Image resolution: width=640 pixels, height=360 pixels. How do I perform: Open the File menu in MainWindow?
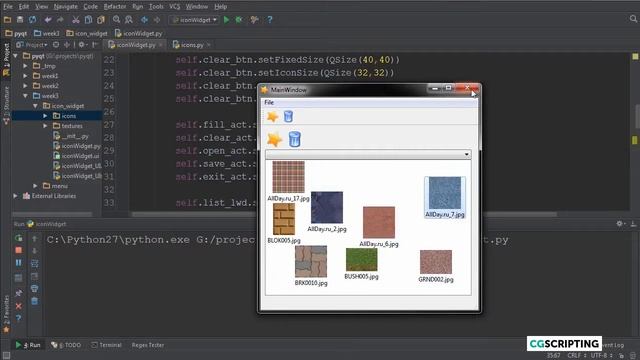(x=269, y=102)
